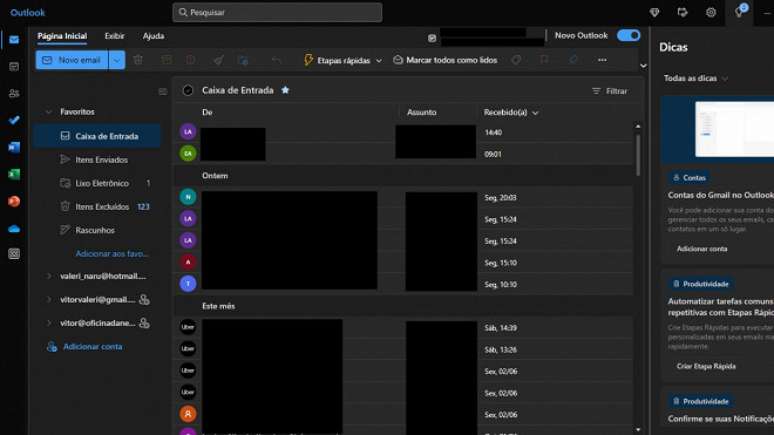Expand the vitor@oficinadane account

pos(48,323)
